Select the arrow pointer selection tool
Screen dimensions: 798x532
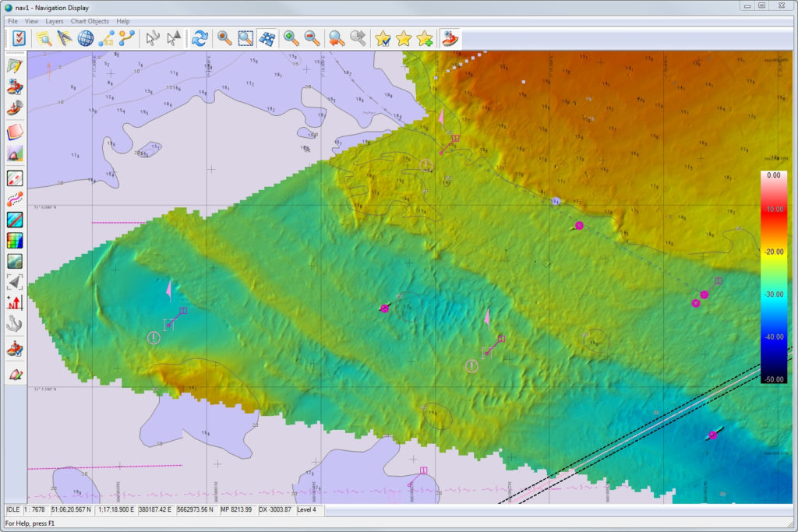153,37
